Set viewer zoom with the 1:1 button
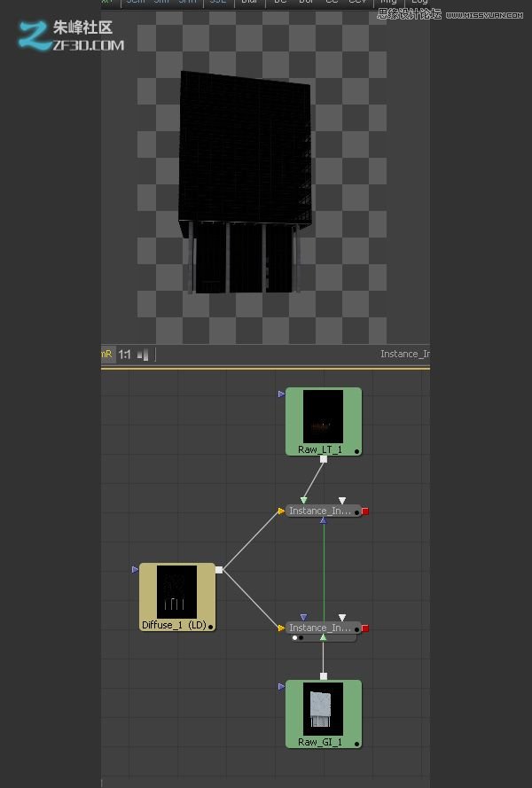The image size is (532, 788). click(124, 355)
